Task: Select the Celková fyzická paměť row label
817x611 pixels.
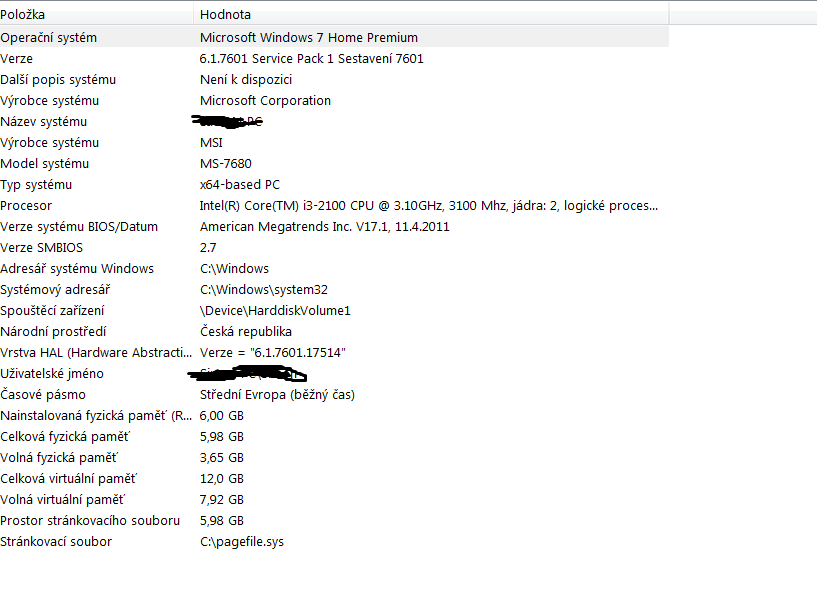Action: coord(65,437)
